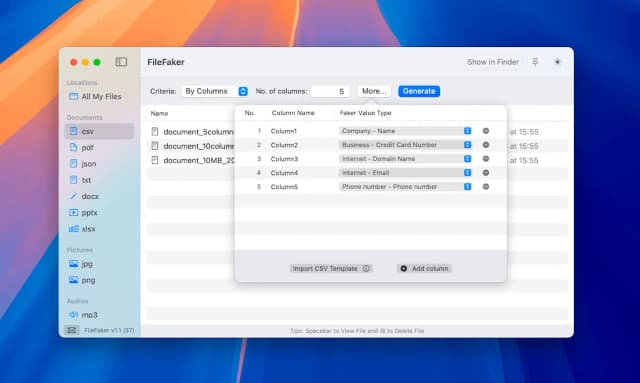Select the json category in the sidebar
This screenshot has height=383, width=640.
(99, 164)
